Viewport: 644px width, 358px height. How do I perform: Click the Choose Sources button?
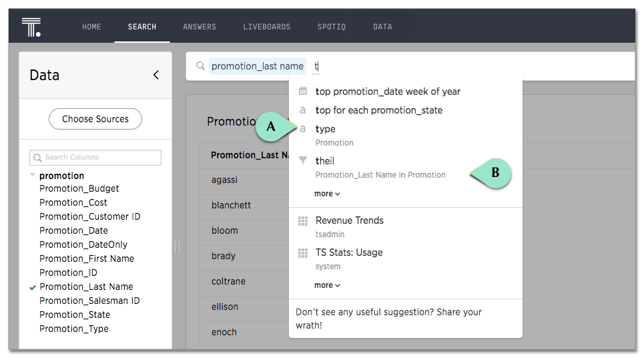95,119
